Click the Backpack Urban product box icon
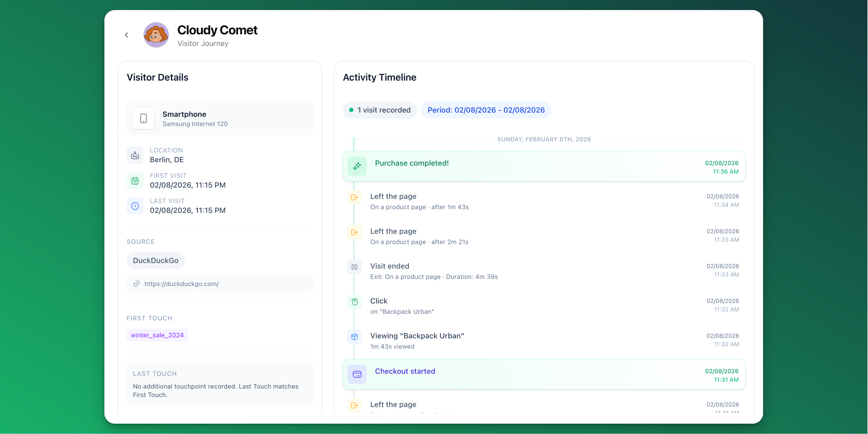The width and height of the screenshot is (868, 434). (354, 336)
